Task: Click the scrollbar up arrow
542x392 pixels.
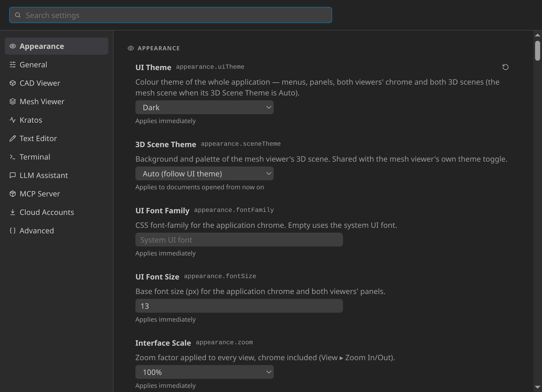Action: pos(537,35)
